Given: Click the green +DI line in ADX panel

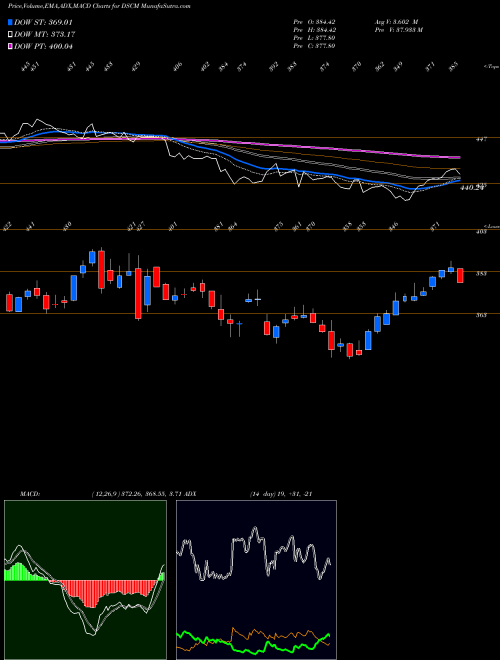Looking at the screenshot, I should pyautogui.click(x=253, y=650).
